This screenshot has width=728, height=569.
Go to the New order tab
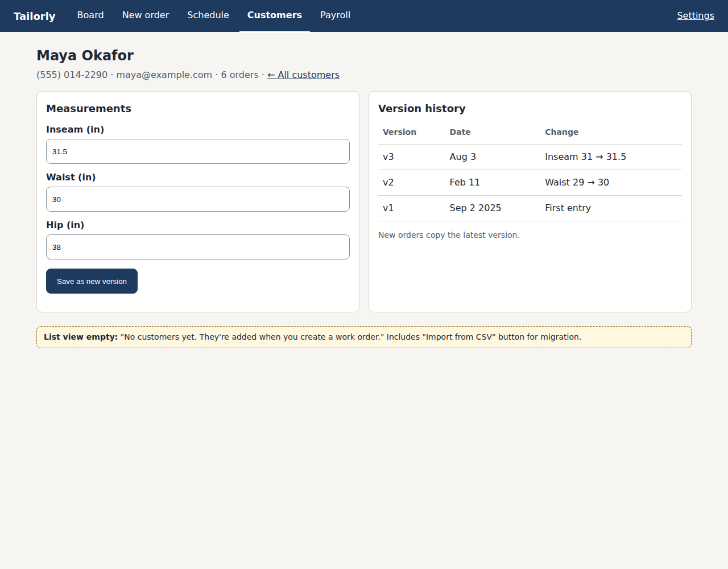pyautogui.click(x=146, y=15)
